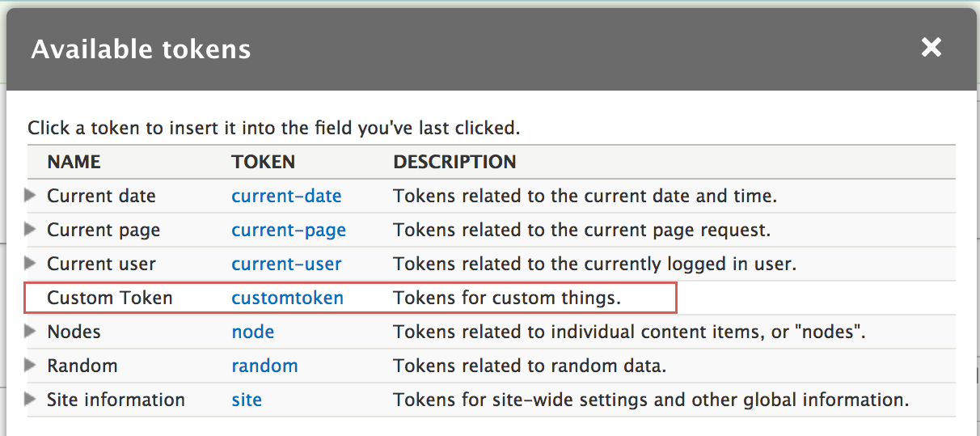Expand the Nodes token group
980x436 pixels.
[31, 331]
